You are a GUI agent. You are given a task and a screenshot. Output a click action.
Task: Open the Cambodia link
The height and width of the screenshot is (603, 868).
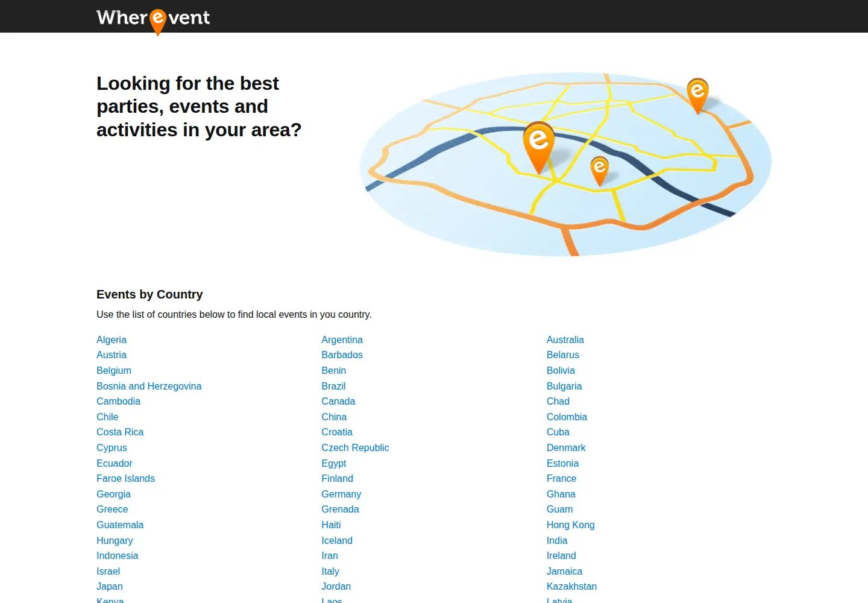click(118, 401)
